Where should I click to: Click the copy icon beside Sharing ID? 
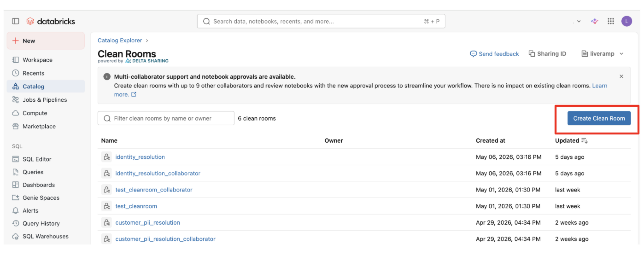[532, 54]
